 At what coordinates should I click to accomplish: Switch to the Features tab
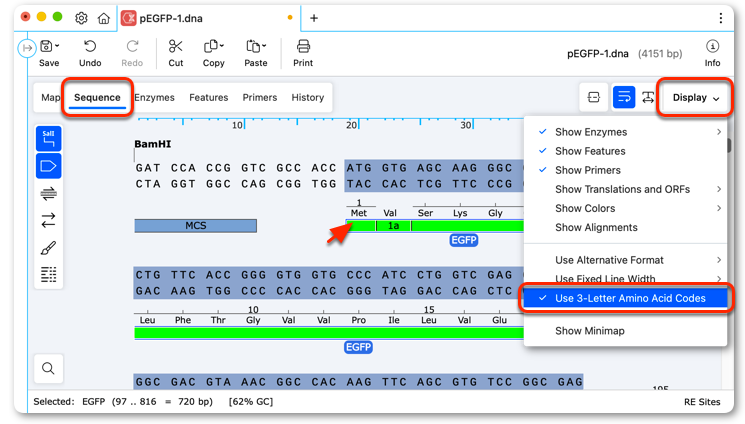click(x=209, y=97)
